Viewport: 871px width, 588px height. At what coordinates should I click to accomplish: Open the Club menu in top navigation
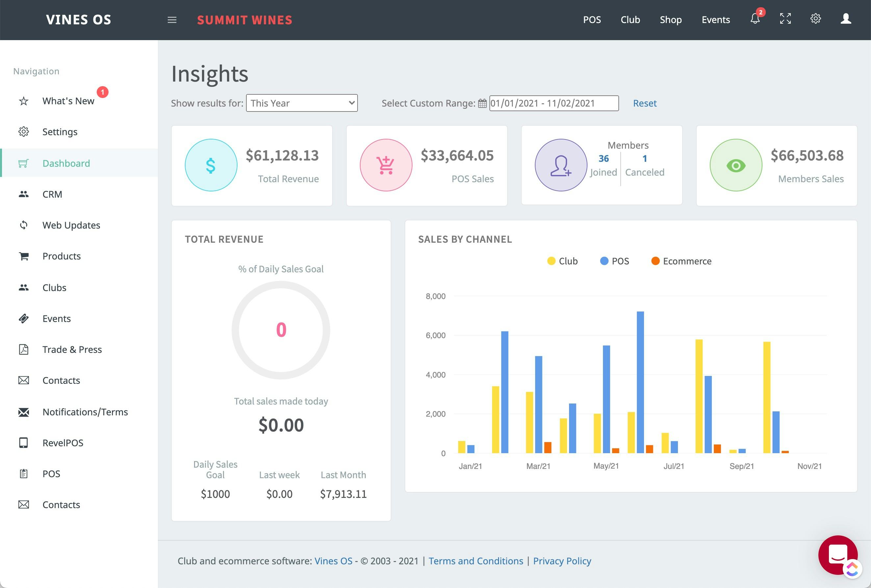pyautogui.click(x=630, y=20)
